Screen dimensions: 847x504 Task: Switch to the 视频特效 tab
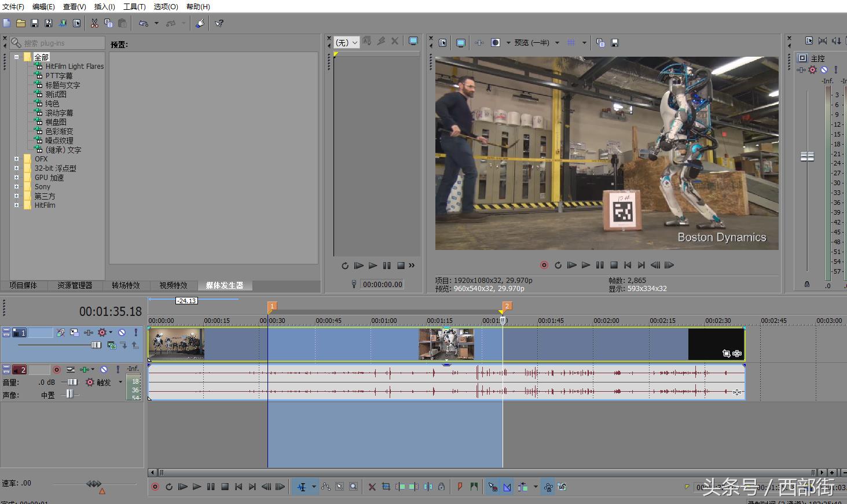coord(173,285)
